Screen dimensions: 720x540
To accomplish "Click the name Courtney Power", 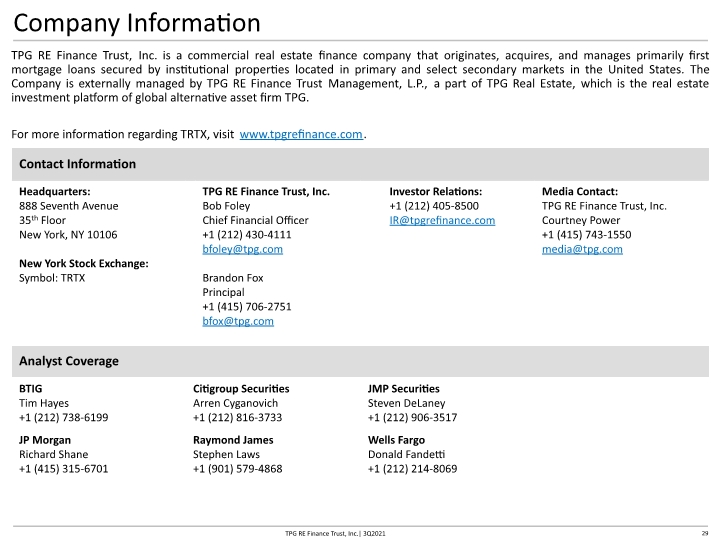I will [x=581, y=220].
